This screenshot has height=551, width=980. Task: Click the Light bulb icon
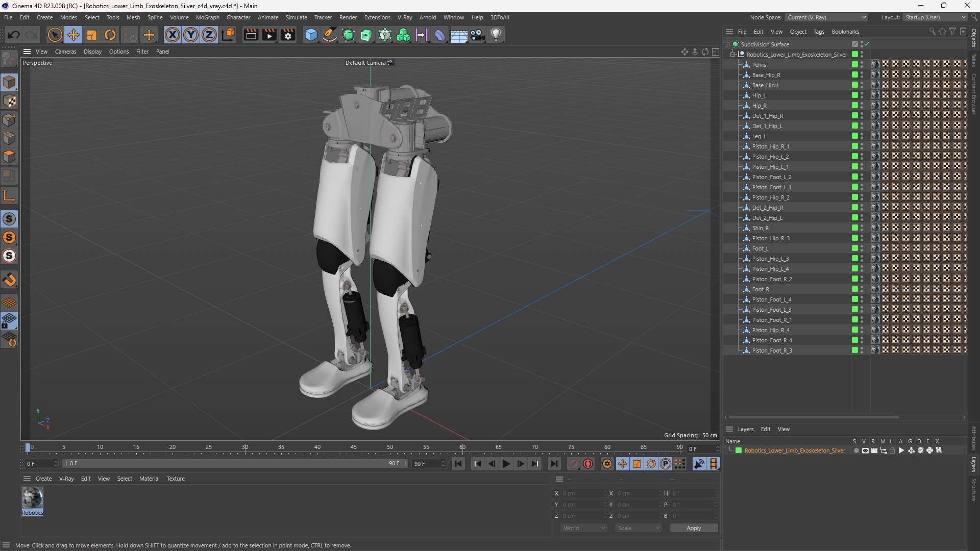click(x=496, y=35)
